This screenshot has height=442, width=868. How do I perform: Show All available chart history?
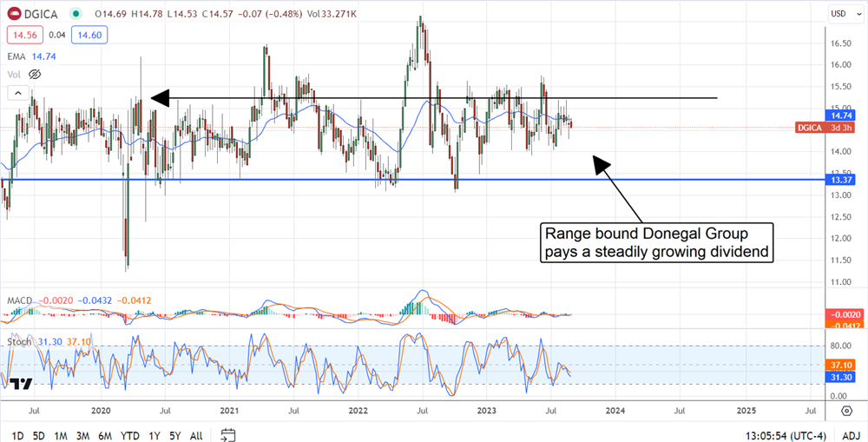pyautogui.click(x=196, y=435)
